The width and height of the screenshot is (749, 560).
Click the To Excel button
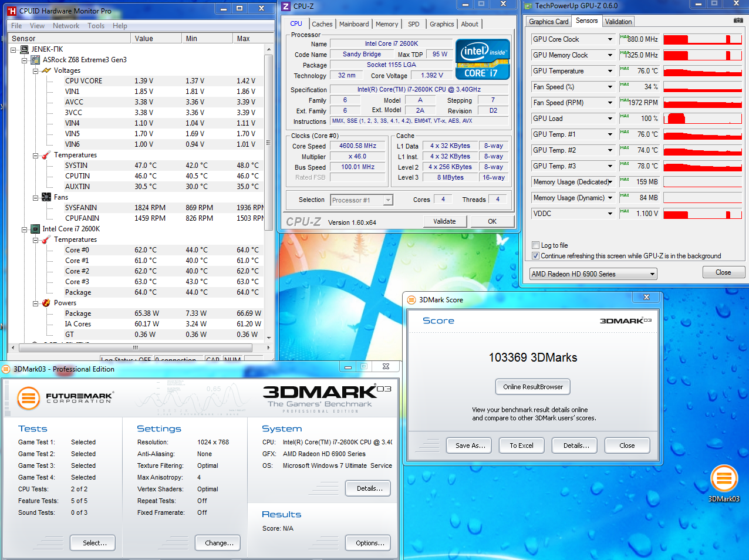coord(521,446)
